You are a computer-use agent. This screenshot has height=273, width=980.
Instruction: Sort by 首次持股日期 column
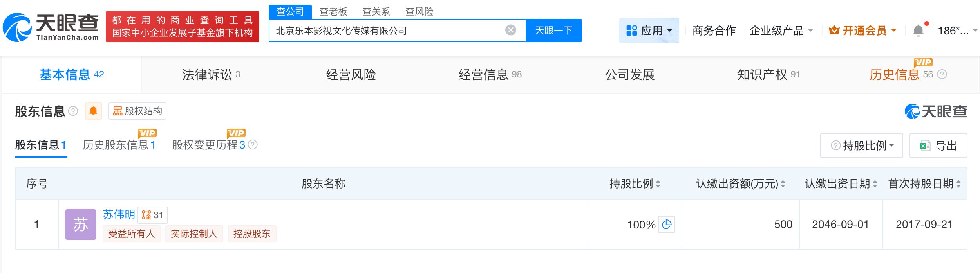(x=958, y=184)
